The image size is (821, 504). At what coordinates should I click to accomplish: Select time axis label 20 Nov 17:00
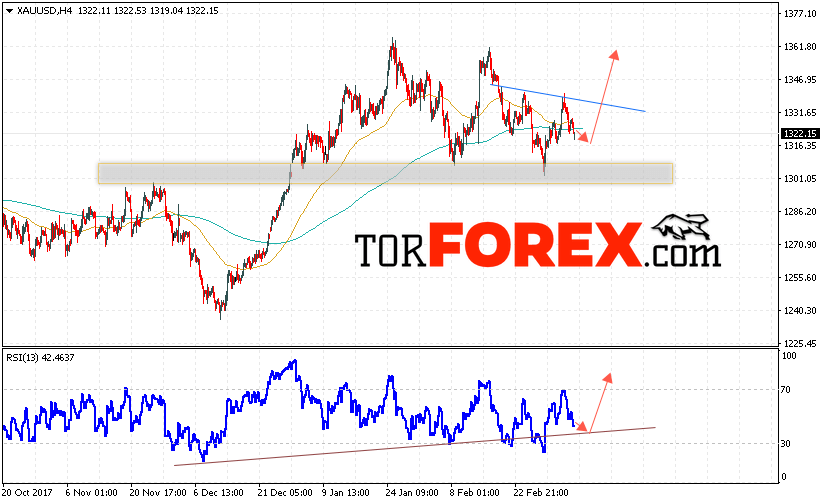pyautogui.click(x=158, y=492)
